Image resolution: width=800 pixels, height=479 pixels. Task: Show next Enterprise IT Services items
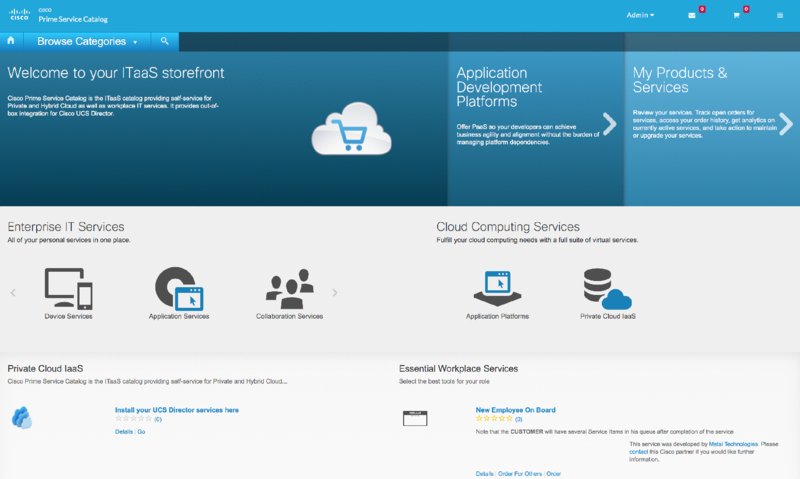tap(335, 292)
